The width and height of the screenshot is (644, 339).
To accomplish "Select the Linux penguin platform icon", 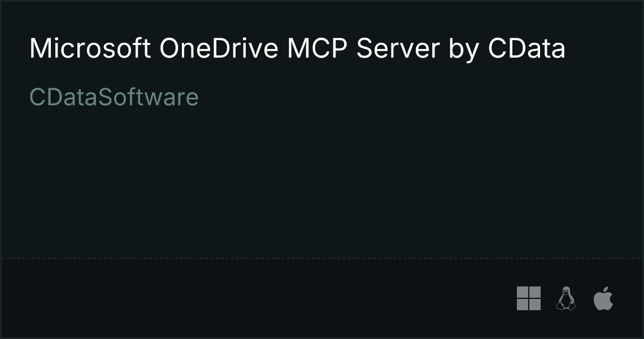I will [x=566, y=298].
